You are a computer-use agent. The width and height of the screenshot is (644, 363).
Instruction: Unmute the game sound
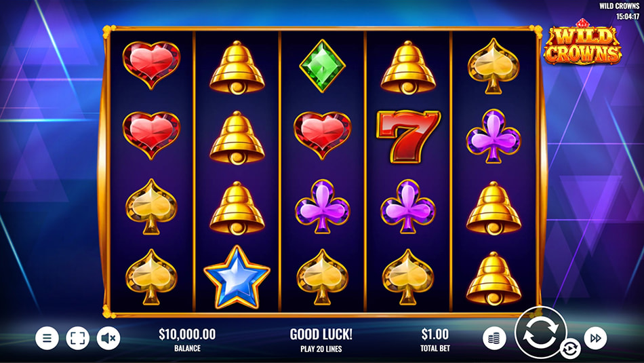[x=108, y=338]
